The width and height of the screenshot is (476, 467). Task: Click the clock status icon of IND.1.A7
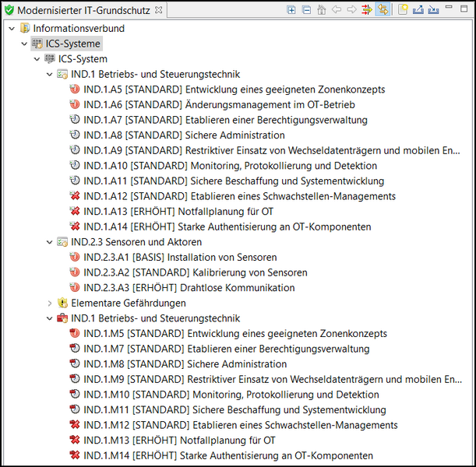point(75,120)
